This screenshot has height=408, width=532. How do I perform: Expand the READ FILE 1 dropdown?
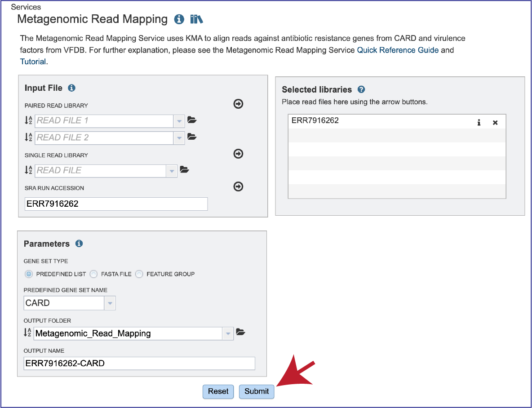pyautogui.click(x=179, y=121)
